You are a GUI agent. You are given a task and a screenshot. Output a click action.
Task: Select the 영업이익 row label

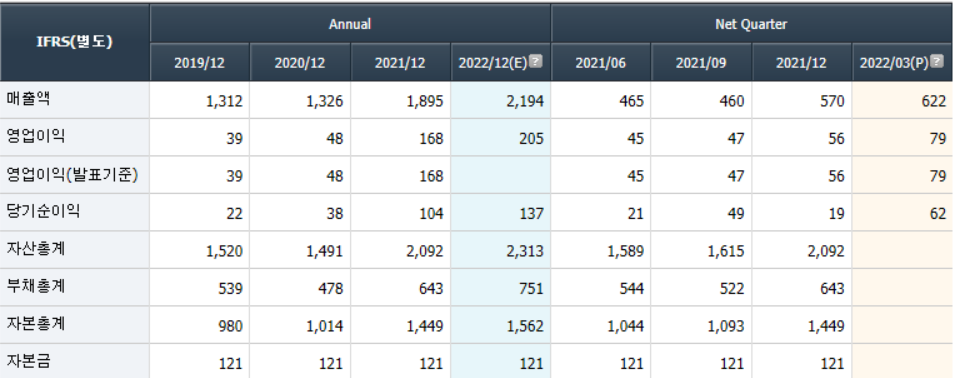click(35, 137)
